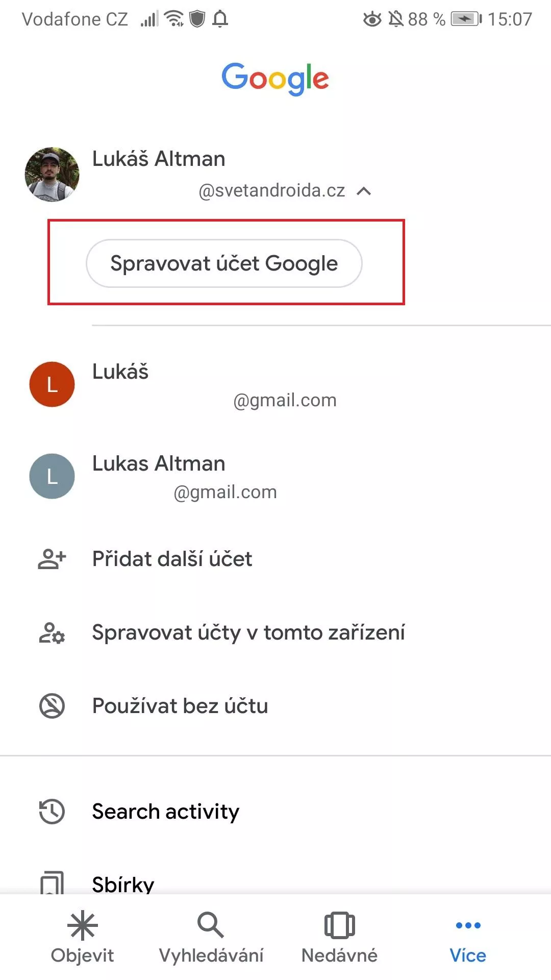The width and height of the screenshot is (551, 980).
Task: Tap the Více three-dots icon
Action: pos(468,925)
